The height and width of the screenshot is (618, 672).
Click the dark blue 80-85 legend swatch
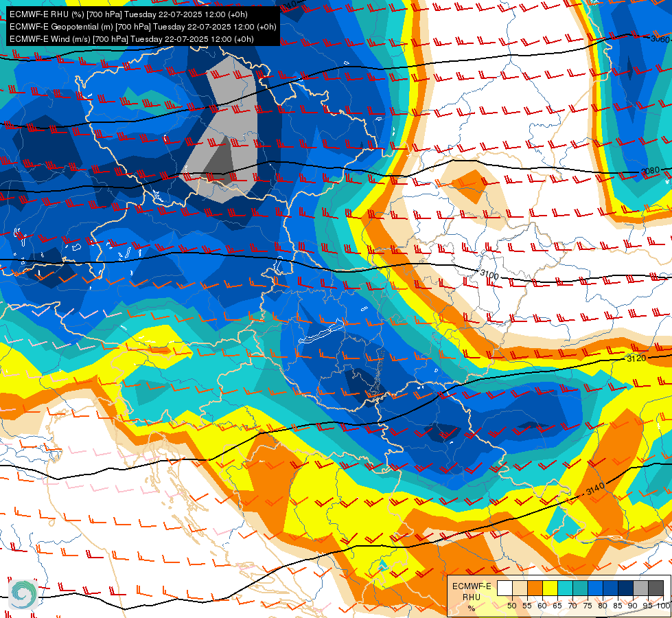pos(610,588)
